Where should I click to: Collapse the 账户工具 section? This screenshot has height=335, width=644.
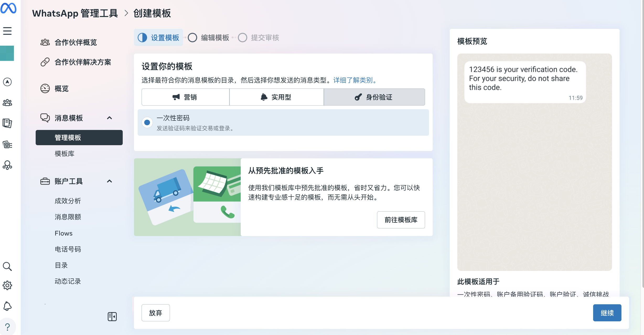(110, 181)
